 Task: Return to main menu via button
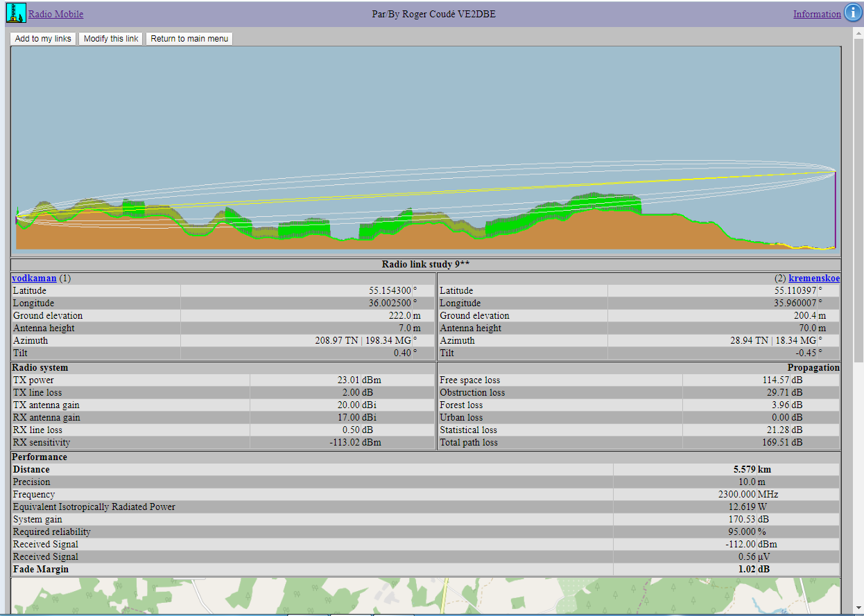coord(189,39)
